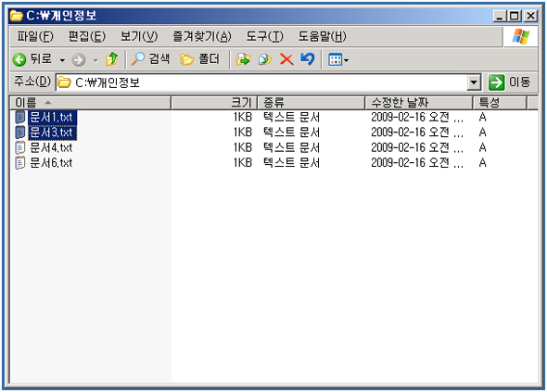Open the 즐겨찾기(A) menu
Viewport: 547px width, 392px height.
202,36
